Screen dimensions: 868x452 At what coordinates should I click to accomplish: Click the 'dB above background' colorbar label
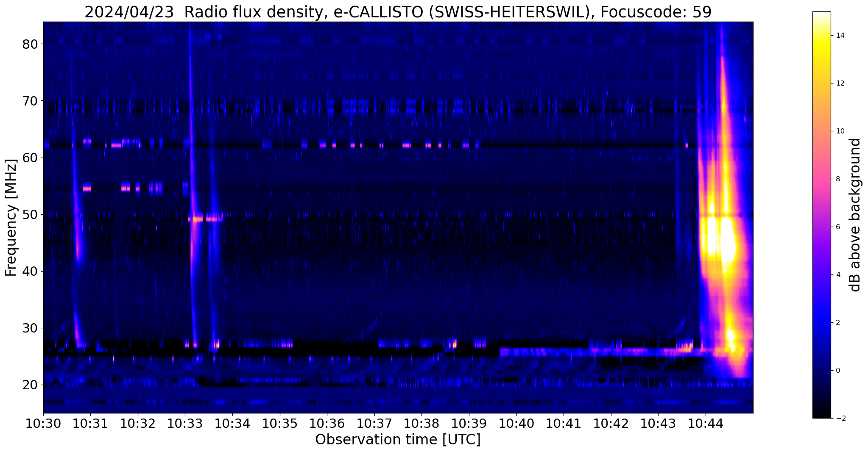tap(855, 215)
